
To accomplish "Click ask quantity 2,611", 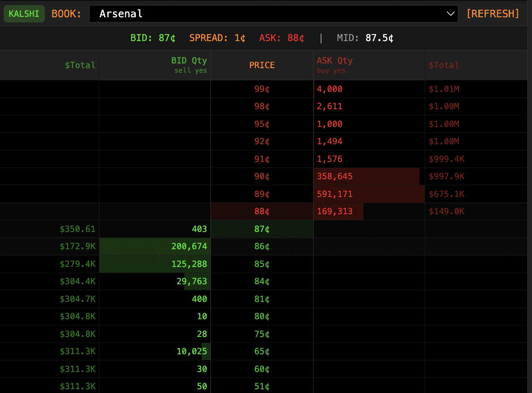I will point(329,106).
